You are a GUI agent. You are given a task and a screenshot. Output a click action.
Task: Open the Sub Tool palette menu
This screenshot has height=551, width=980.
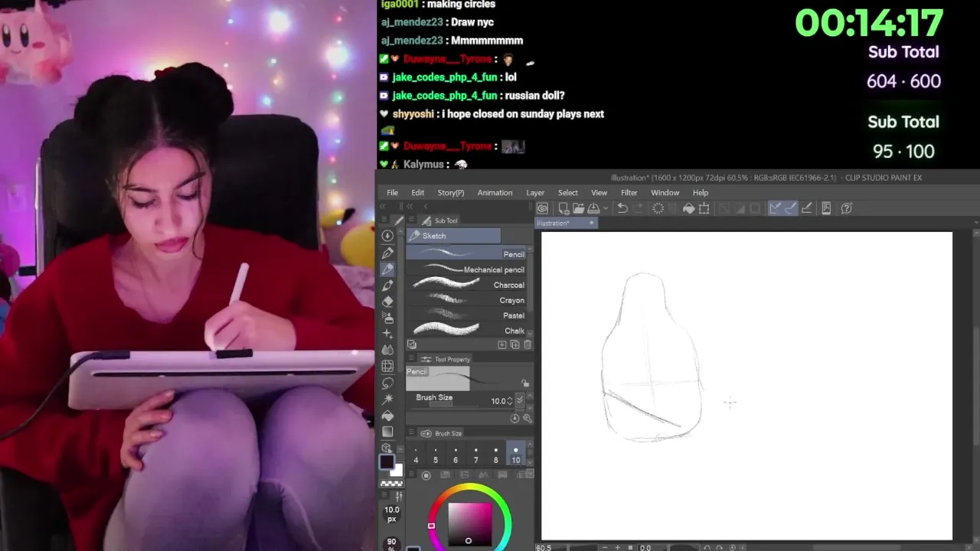tap(411, 220)
